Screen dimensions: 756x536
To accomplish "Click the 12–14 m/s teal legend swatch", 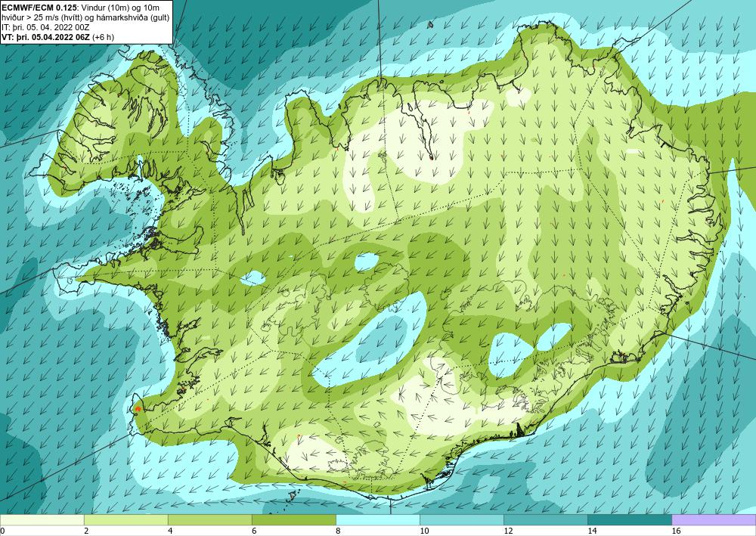I will pyautogui.click(x=546, y=520).
